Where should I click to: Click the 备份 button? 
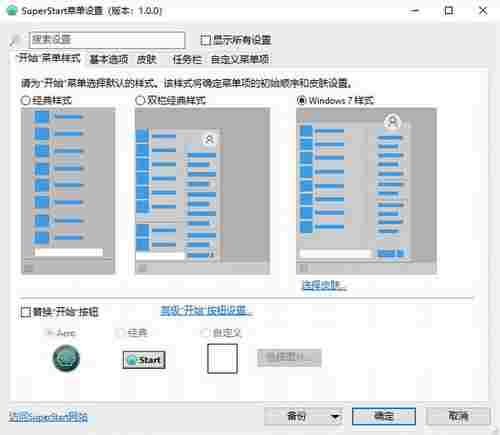[296, 416]
